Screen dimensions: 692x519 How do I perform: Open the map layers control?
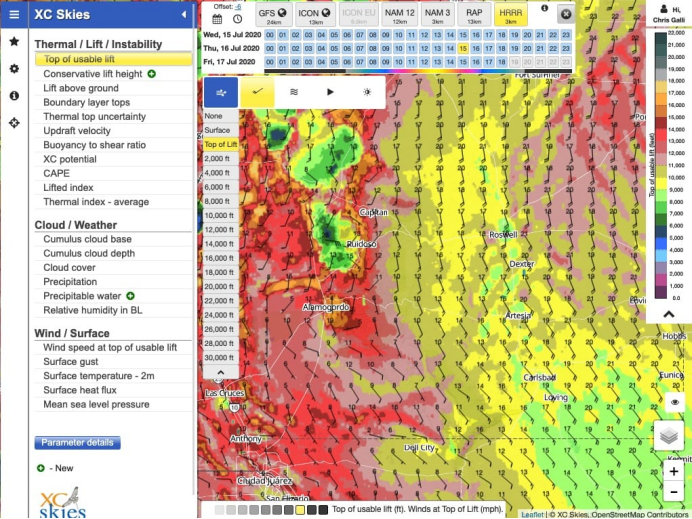click(669, 436)
